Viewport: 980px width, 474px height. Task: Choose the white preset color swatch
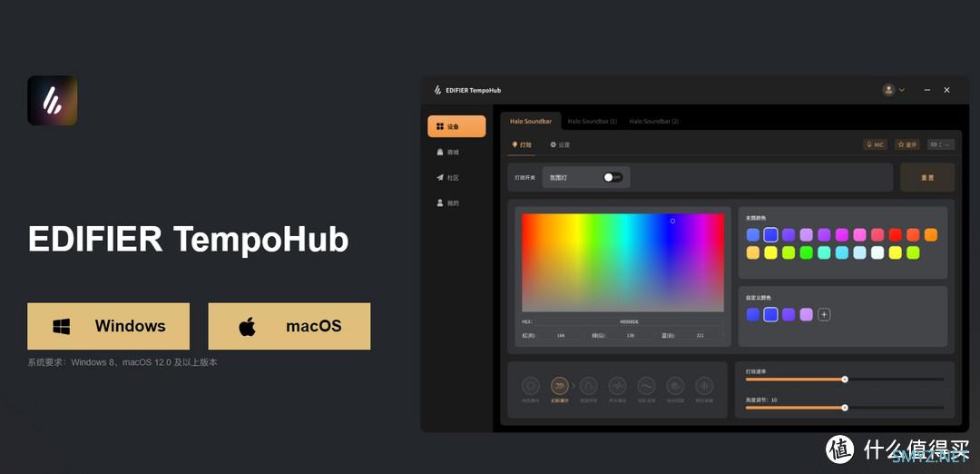[x=877, y=252]
